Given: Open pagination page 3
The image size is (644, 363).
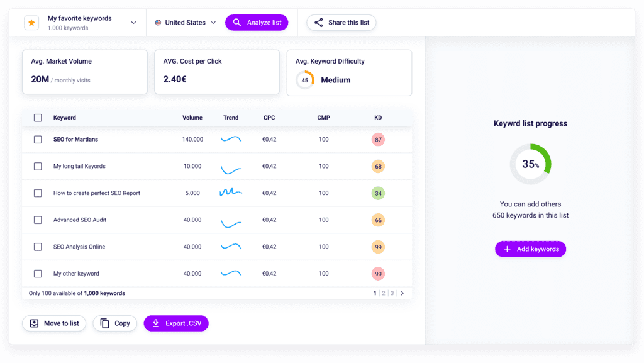Looking at the screenshot, I should (x=391, y=293).
